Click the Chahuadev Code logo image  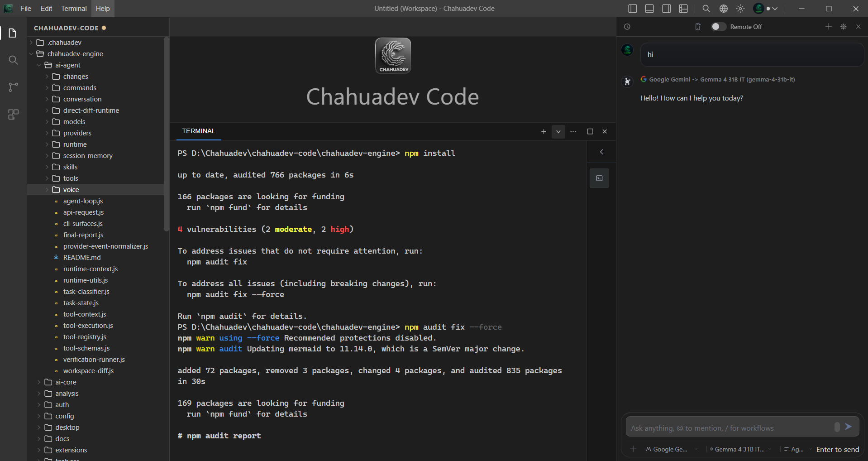[393, 56]
